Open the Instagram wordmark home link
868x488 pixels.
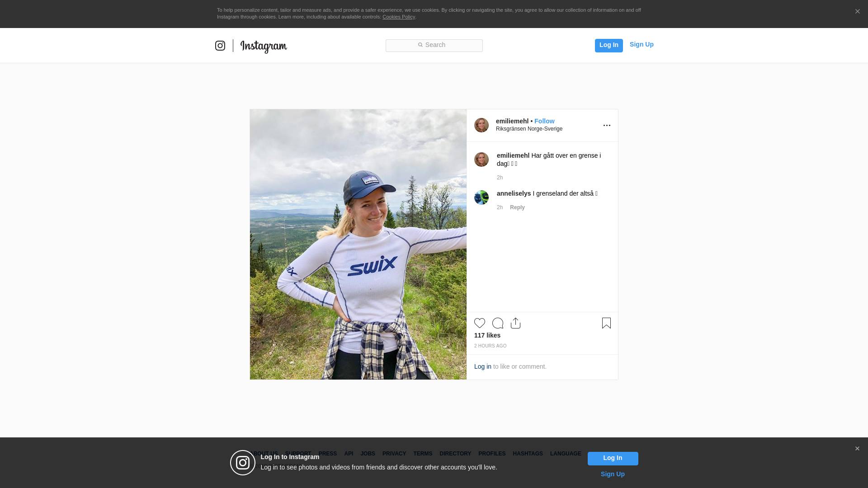(264, 47)
